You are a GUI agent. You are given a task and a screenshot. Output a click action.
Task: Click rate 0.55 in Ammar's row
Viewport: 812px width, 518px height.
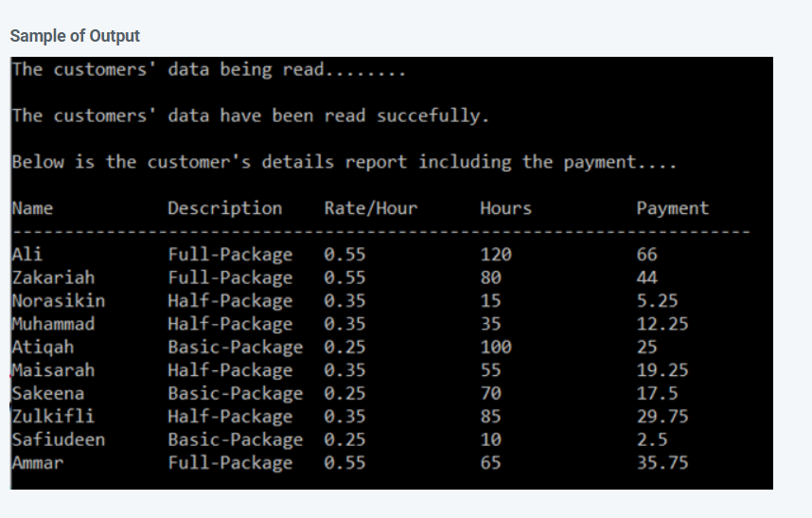point(344,462)
